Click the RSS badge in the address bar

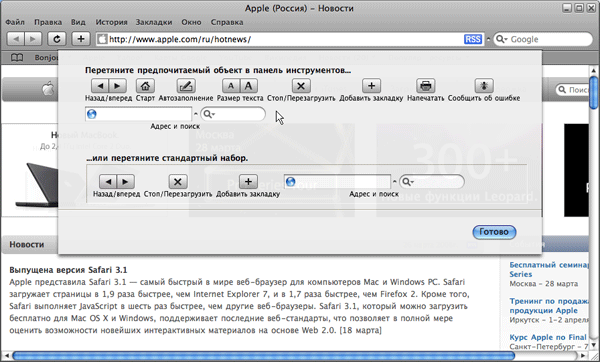473,39
